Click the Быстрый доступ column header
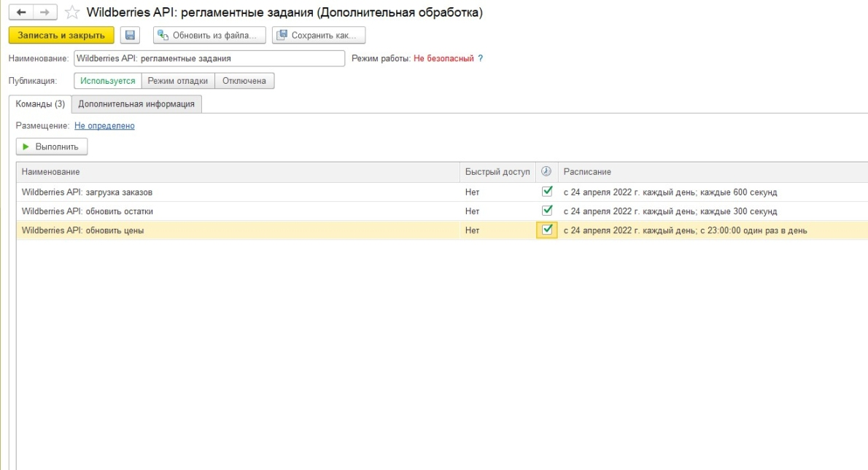 497,172
